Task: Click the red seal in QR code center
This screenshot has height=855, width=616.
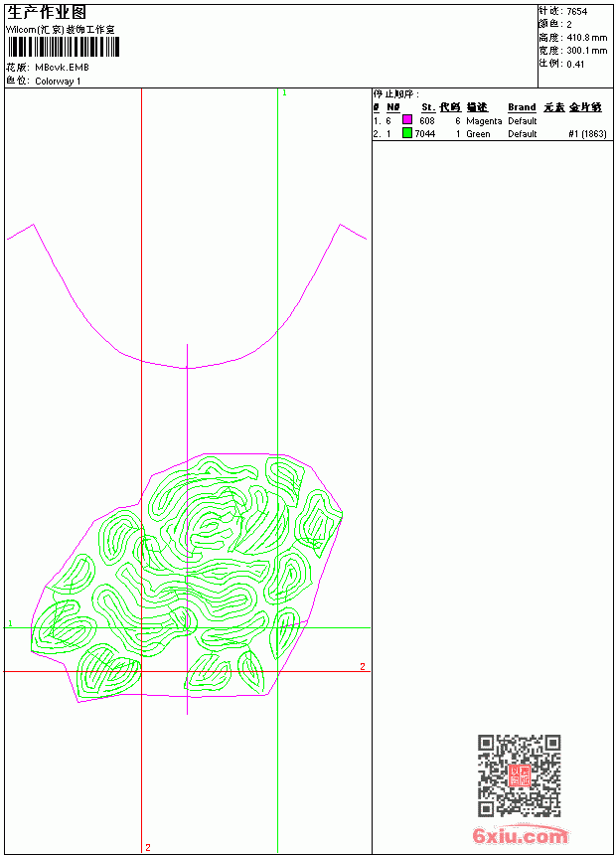Action: (x=519, y=775)
